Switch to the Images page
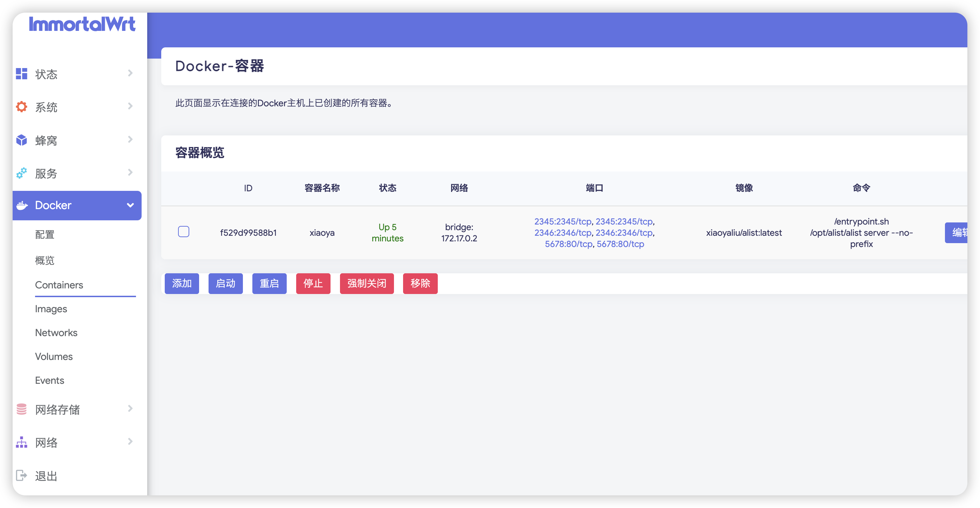 point(50,309)
